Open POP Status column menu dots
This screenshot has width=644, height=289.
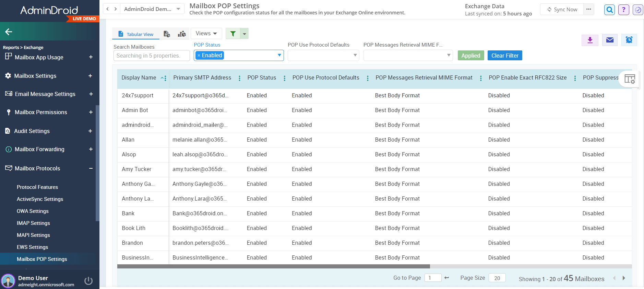click(285, 78)
